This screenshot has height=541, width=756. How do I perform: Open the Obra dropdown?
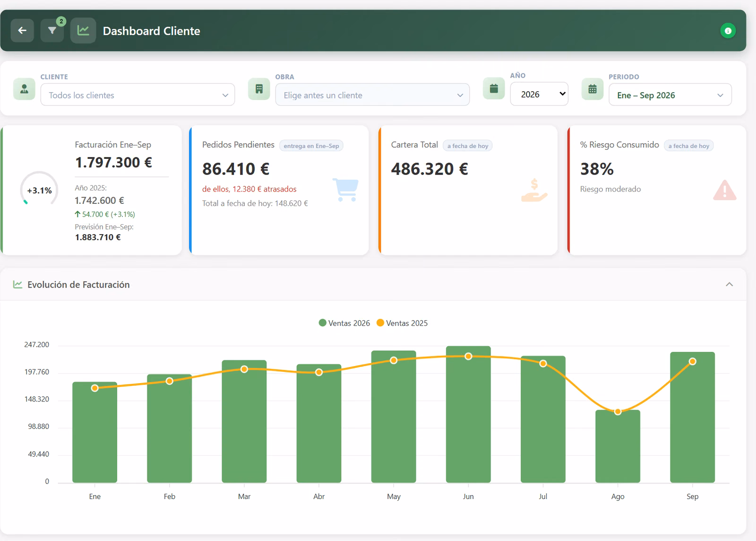tap(372, 95)
